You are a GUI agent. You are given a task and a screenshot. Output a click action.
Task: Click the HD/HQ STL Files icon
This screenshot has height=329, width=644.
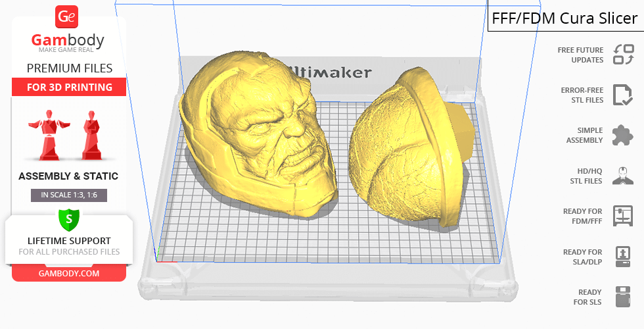pyautogui.click(x=622, y=176)
